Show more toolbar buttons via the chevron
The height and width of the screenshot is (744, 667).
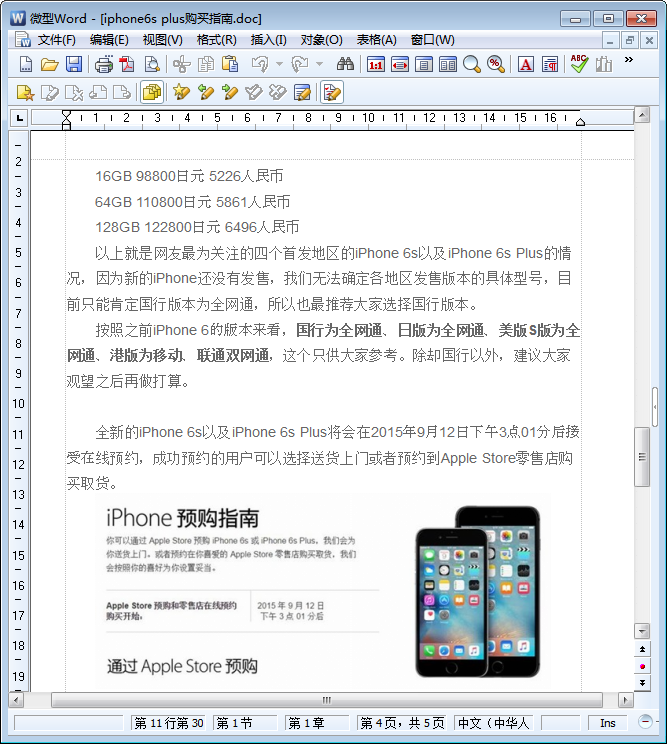click(629, 60)
